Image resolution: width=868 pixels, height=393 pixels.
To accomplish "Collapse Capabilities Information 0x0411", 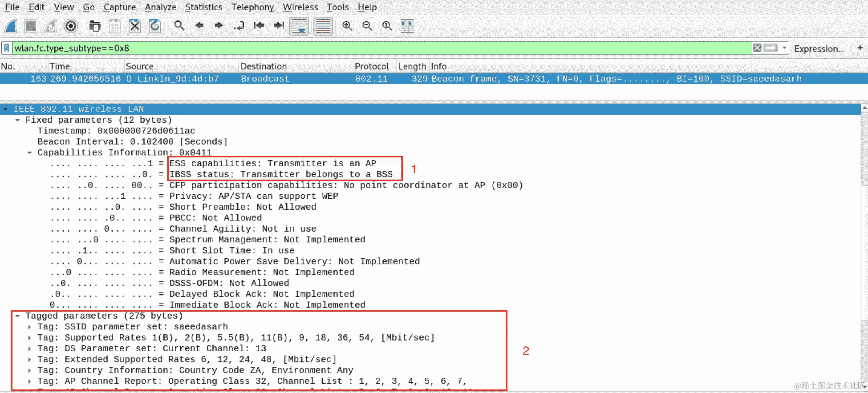I will coord(29,152).
